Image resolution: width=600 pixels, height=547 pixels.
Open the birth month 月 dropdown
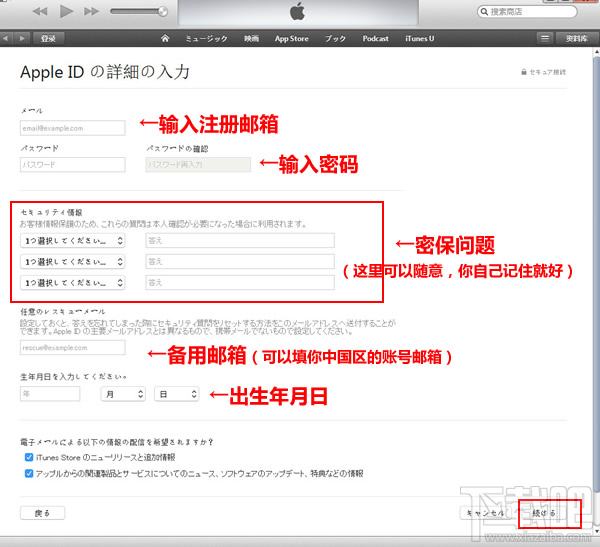click(x=123, y=394)
